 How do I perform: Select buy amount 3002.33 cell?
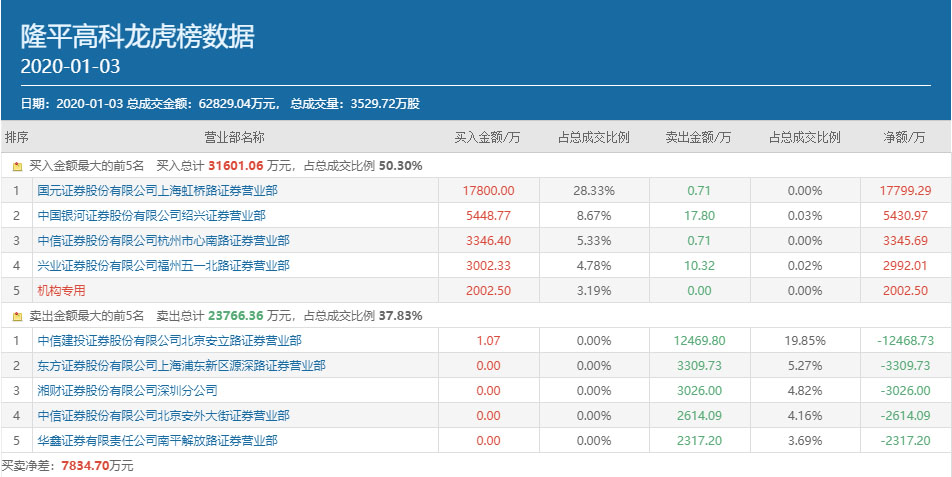tap(488, 265)
